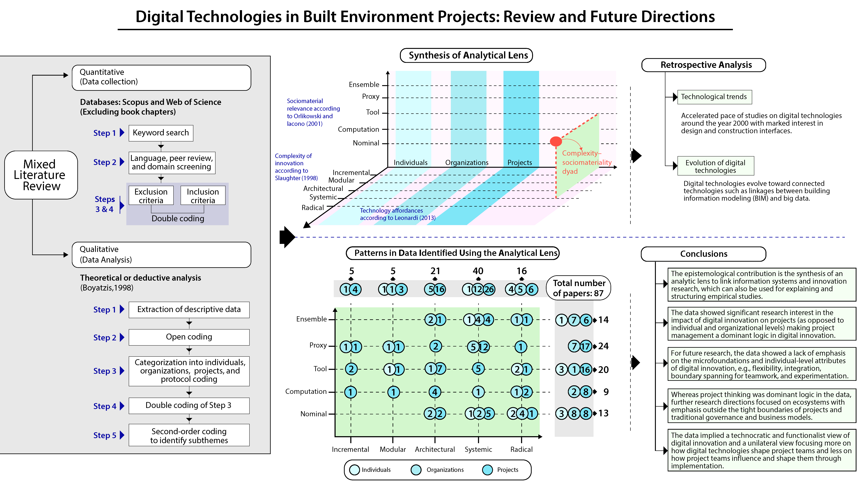The width and height of the screenshot is (868, 489).
Task: Click the red dot on the dyad
Action: [556, 141]
